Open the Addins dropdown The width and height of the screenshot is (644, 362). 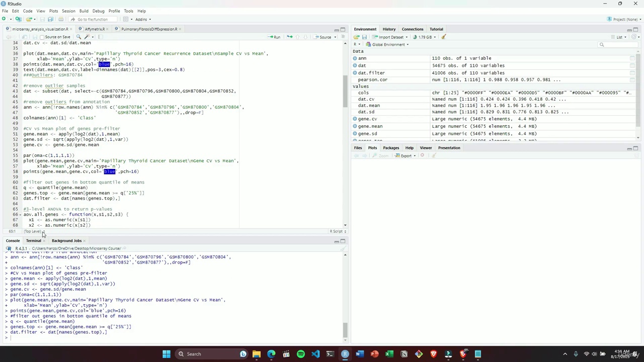tap(143, 19)
